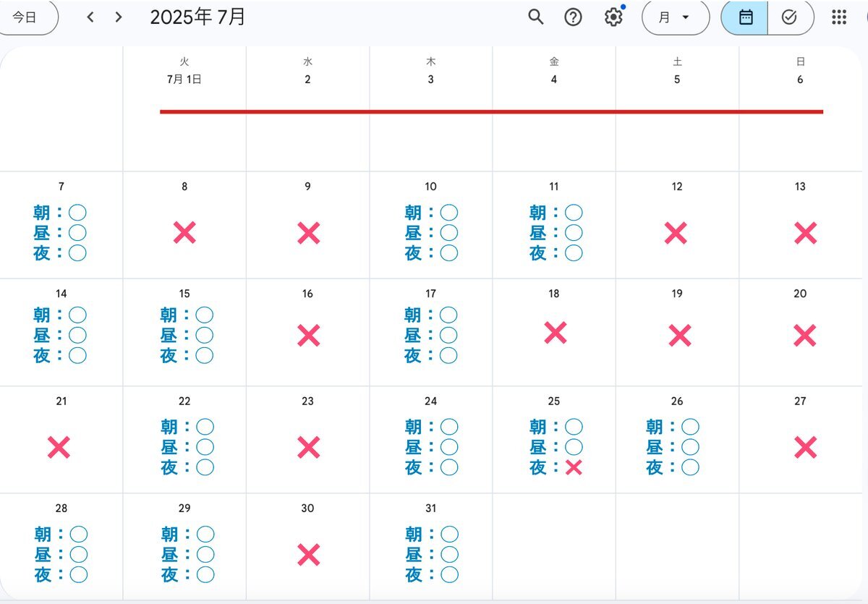This screenshot has height=604, width=868.
Task: Click the small X on July 25 夜
Action: pos(574,467)
